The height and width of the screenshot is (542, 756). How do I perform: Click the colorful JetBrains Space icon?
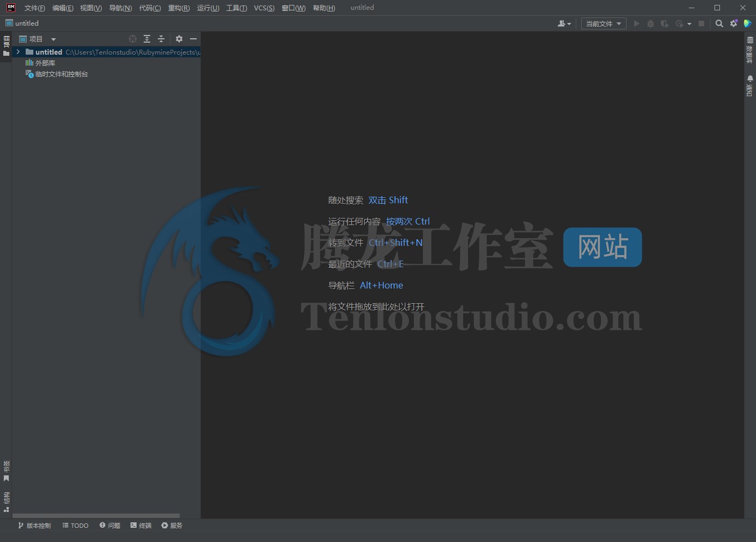pos(747,23)
